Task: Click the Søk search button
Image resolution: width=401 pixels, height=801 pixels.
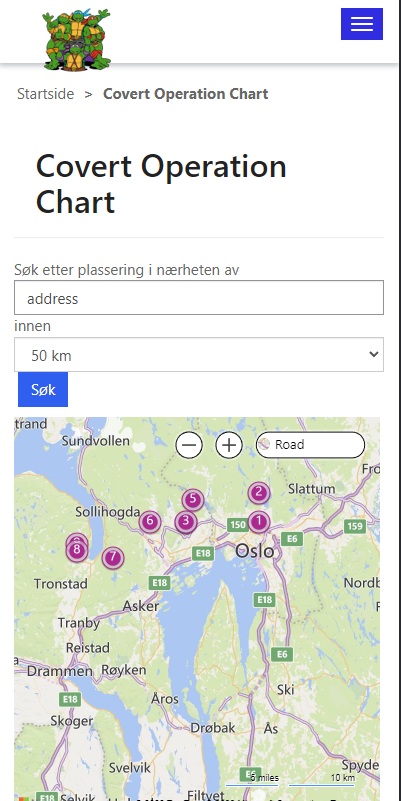Action: [43, 390]
